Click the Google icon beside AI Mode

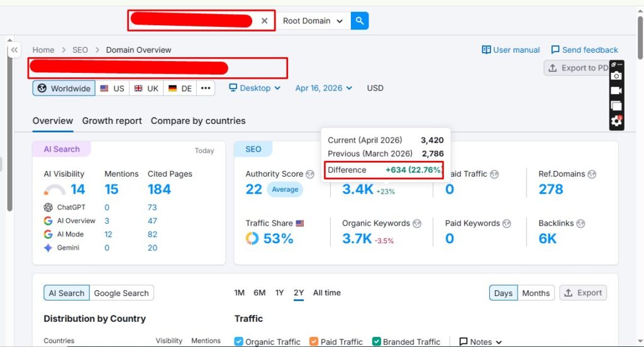click(x=48, y=234)
